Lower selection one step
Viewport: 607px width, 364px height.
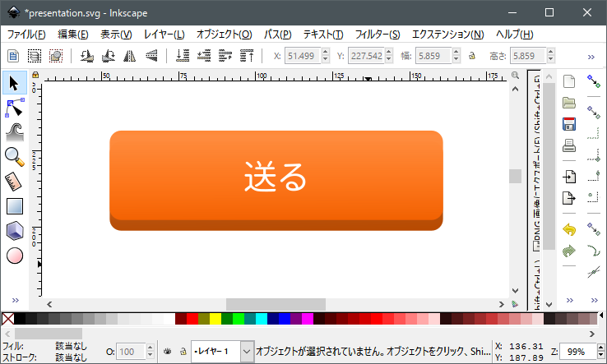click(204, 56)
